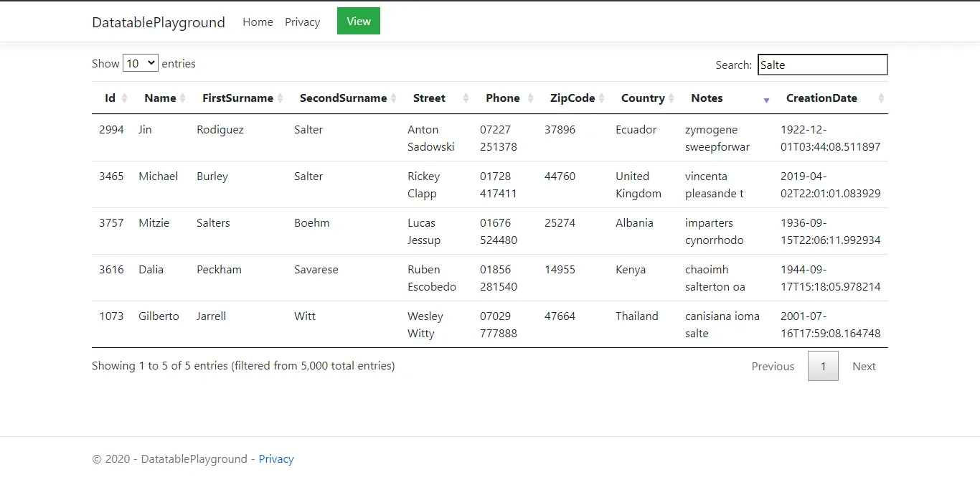
Task: Click sort arrows next to Name header
Action: coord(182,98)
